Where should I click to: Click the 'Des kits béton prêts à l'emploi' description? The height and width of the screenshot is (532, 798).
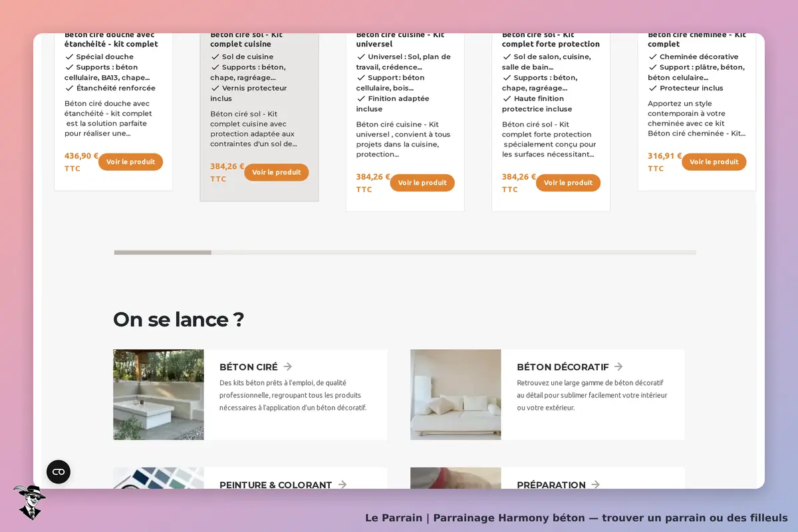point(293,395)
